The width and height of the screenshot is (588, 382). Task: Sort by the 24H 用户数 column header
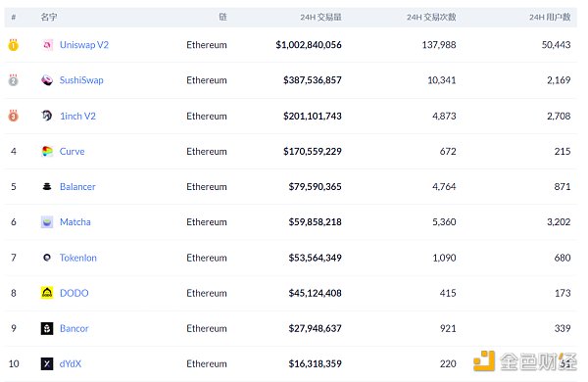(x=550, y=17)
